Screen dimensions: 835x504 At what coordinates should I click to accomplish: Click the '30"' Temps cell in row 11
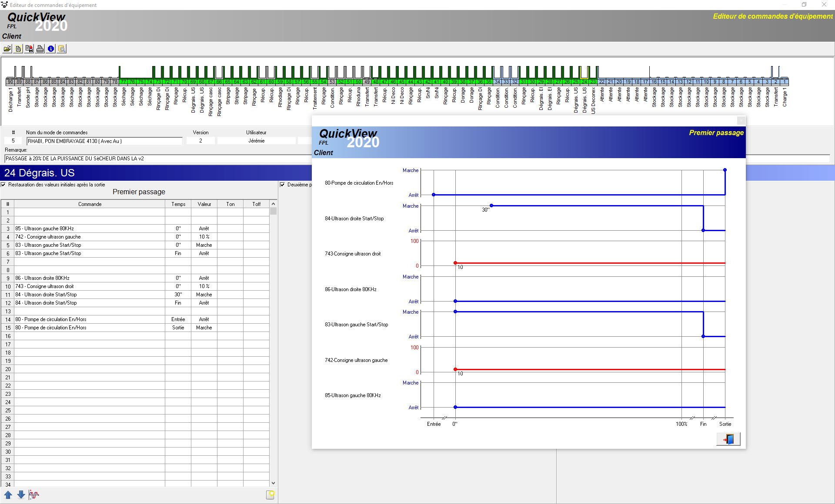pyautogui.click(x=178, y=295)
